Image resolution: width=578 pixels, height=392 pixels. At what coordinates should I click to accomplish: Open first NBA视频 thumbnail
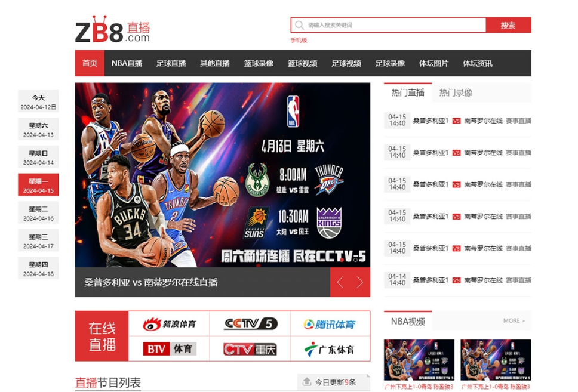(419, 360)
